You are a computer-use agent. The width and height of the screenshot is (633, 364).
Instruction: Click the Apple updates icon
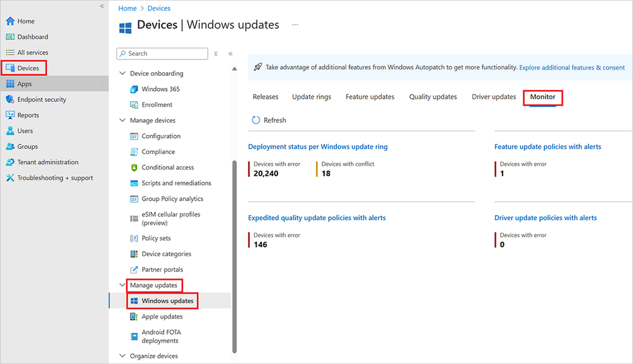click(x=134, y=317)
